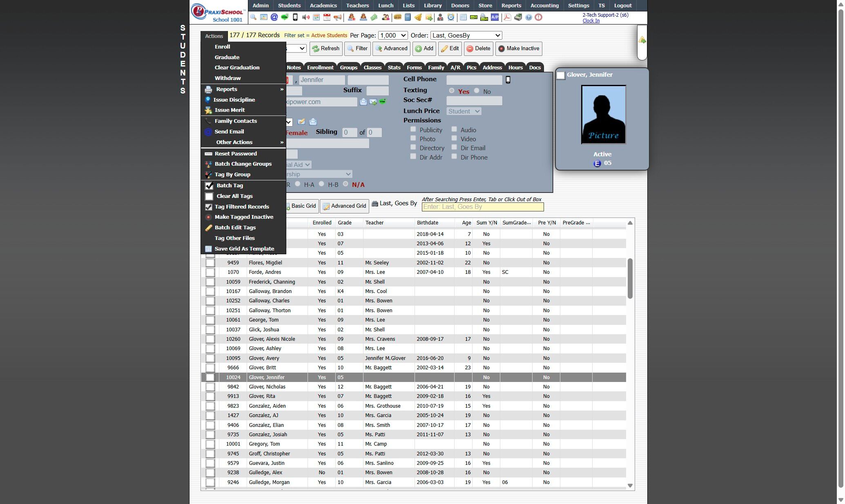Click the @ email icon in toolbar
This screenshot has height=504, width=845.
[x=274, y=18]
